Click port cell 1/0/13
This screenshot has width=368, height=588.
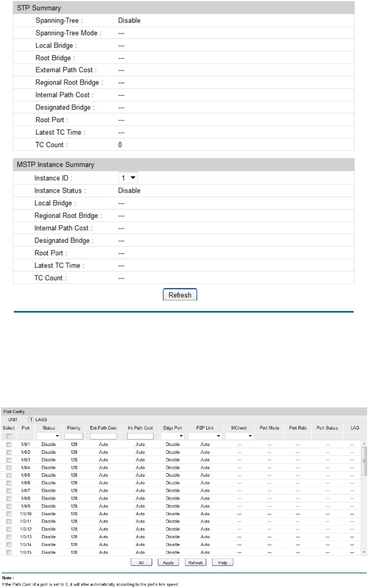pos(26,537)
